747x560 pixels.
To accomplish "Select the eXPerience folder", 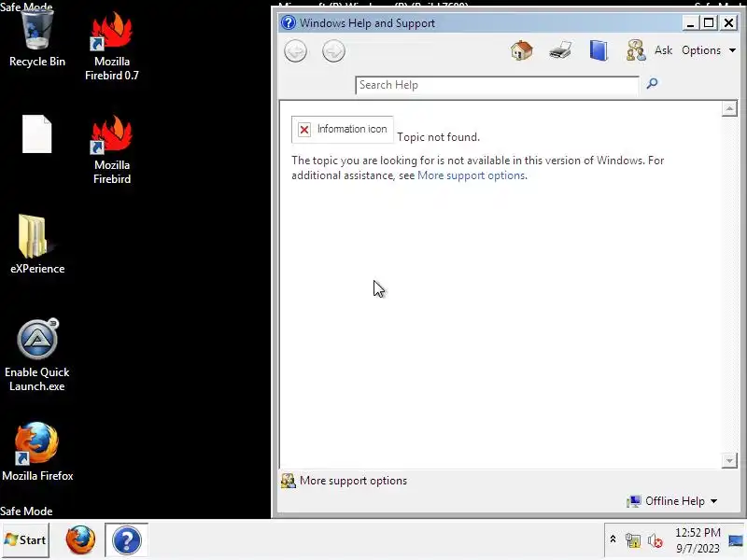I will (x=37, y=245).
